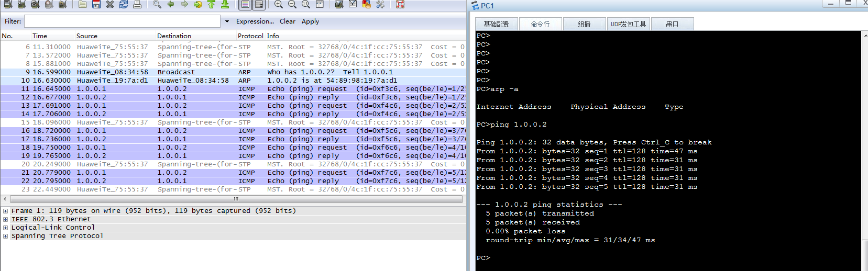Select packet 6 STP row
The width and height of the screenshot is (868, 271).
233,47
